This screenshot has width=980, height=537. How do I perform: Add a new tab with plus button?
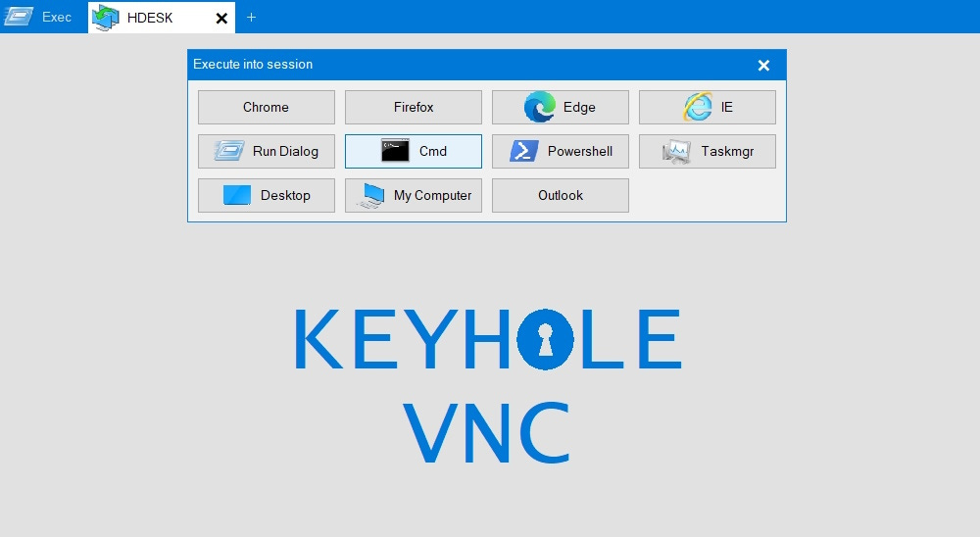pyautogui.click(x=251, y=18)
